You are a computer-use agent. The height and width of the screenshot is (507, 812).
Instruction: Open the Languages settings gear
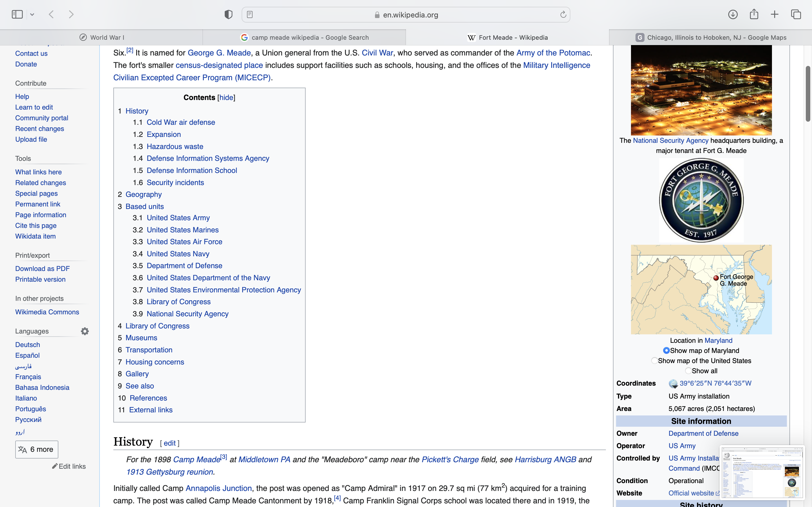point(85,331)
